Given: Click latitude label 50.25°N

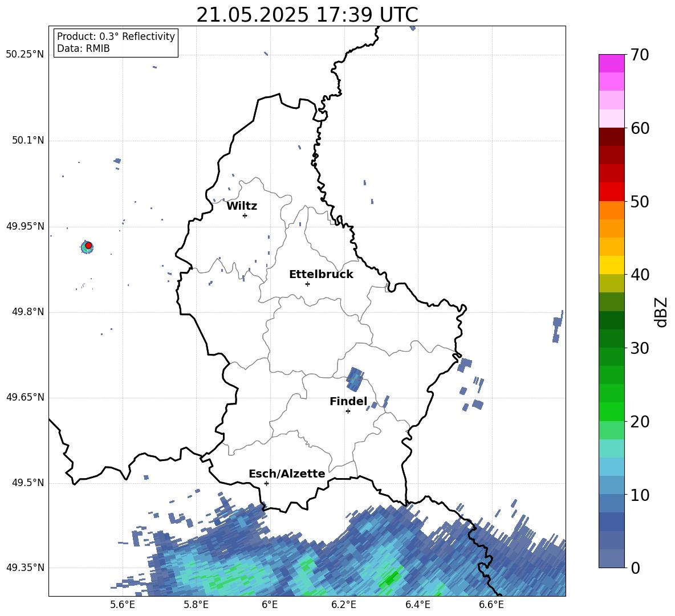Looking at the screenshot, I should coord(25,55).
